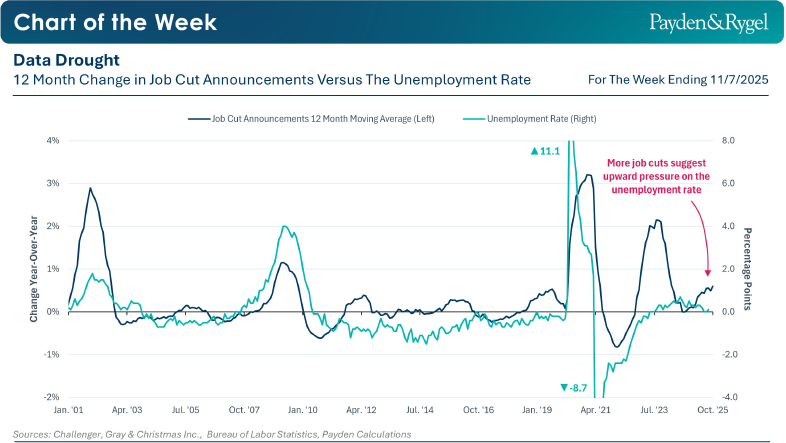Click the upward triangle marker beside 11.1
The height and width of the screenshot is (443, 786).
(x=533, y=151)
